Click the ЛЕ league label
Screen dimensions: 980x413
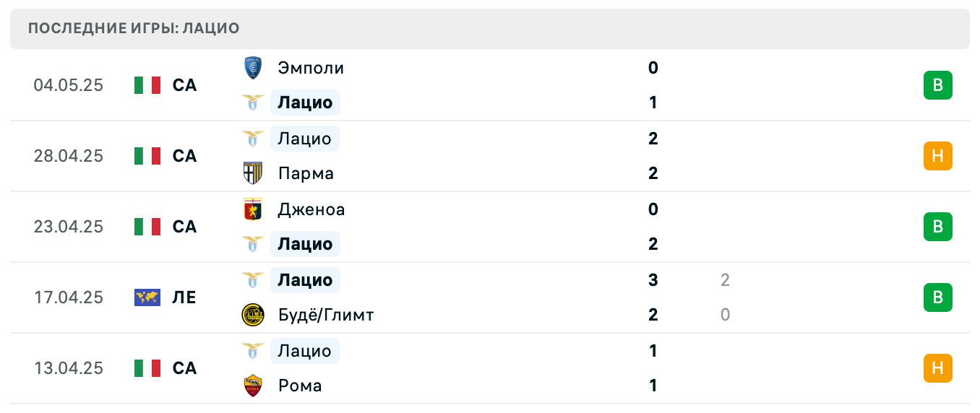184,297
